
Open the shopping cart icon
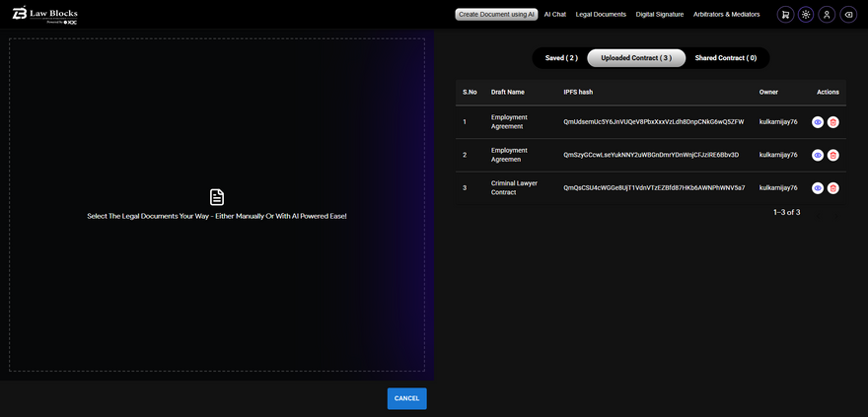(x=785, y=15)
